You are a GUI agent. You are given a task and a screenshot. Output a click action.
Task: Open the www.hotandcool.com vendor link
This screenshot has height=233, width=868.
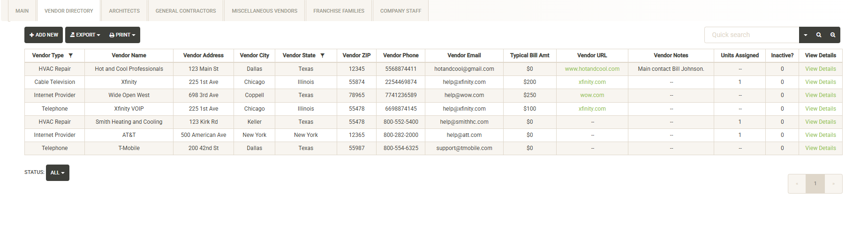592,69
